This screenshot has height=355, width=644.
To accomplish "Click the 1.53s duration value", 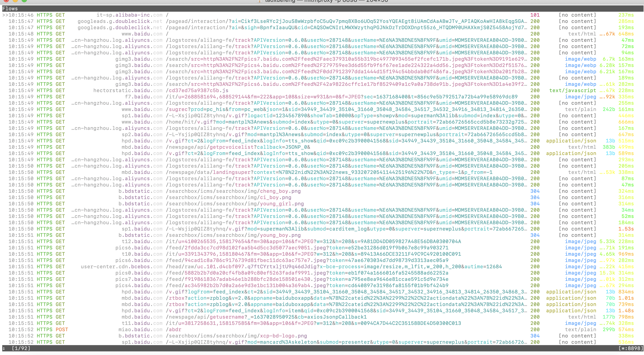I will [626, 229].
